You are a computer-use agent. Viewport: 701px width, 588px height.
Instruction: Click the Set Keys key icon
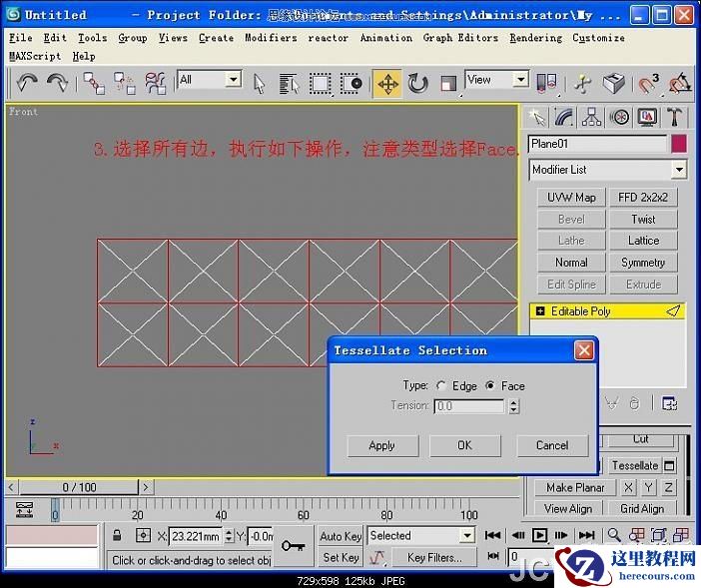pos(293,545)
